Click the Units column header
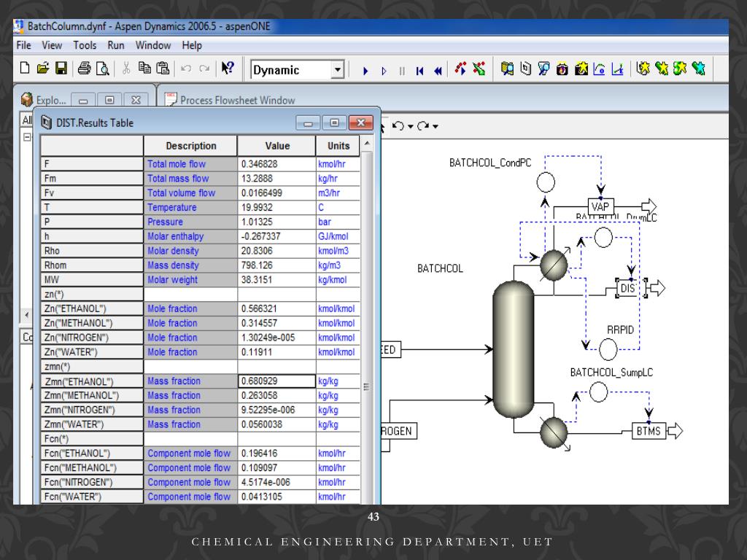 [x=338, y=146]
